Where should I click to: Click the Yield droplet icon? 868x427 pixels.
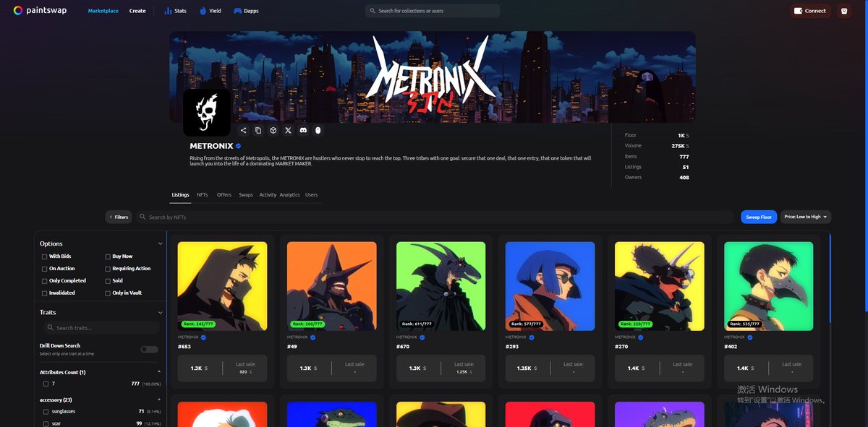[x=203, y=11]
